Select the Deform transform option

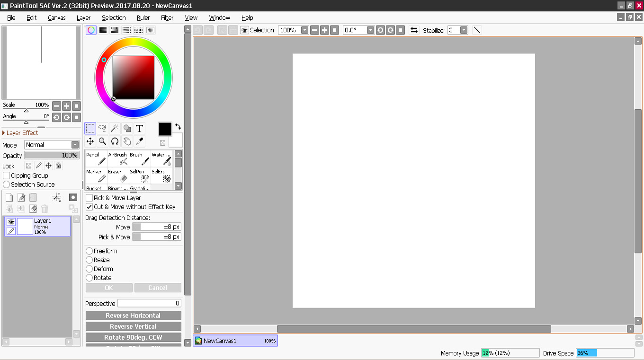click(x=89, y=269)
